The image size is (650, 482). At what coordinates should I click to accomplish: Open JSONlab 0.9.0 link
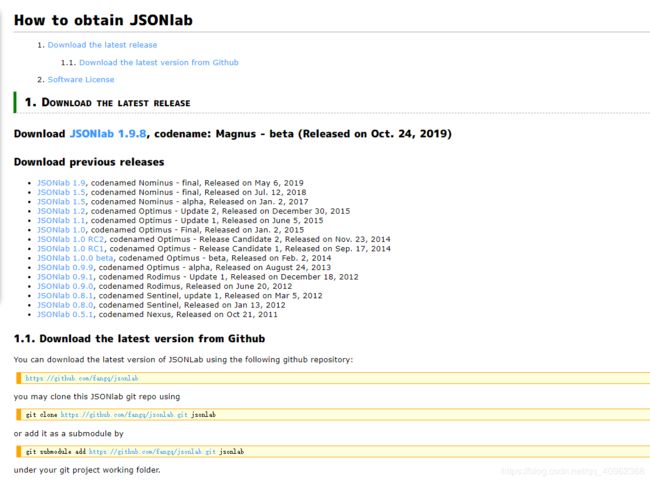(65, 286)
